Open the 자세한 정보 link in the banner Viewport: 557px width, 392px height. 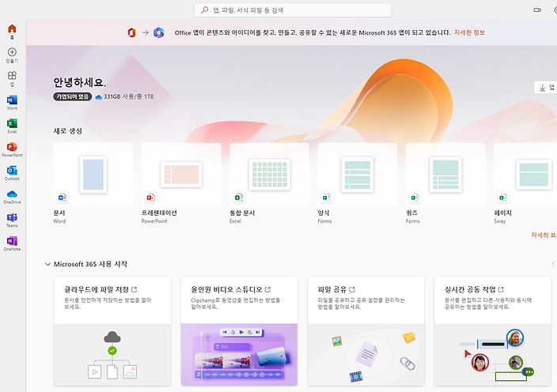[469, 32]
